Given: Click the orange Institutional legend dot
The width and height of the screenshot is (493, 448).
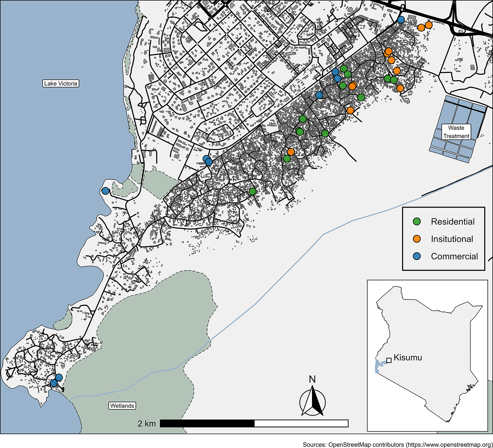Looking at the screenshot, I should [417, 239].
